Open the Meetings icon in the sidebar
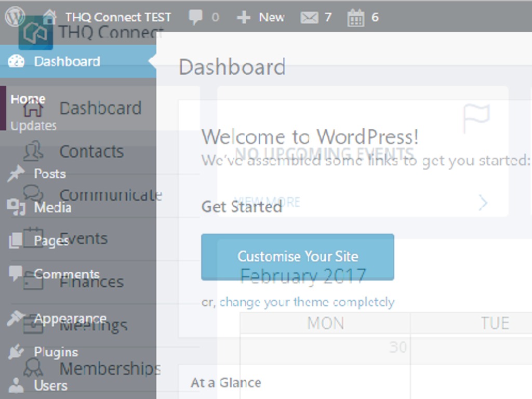This screenshot has width=532, height=399. point(33,325)
